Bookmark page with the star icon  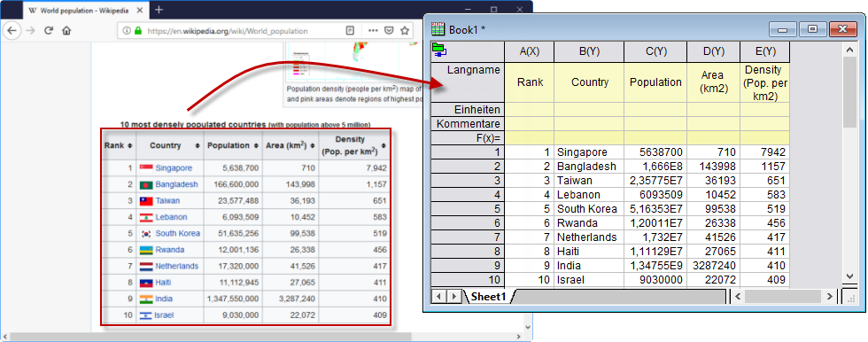click(406, 31)
